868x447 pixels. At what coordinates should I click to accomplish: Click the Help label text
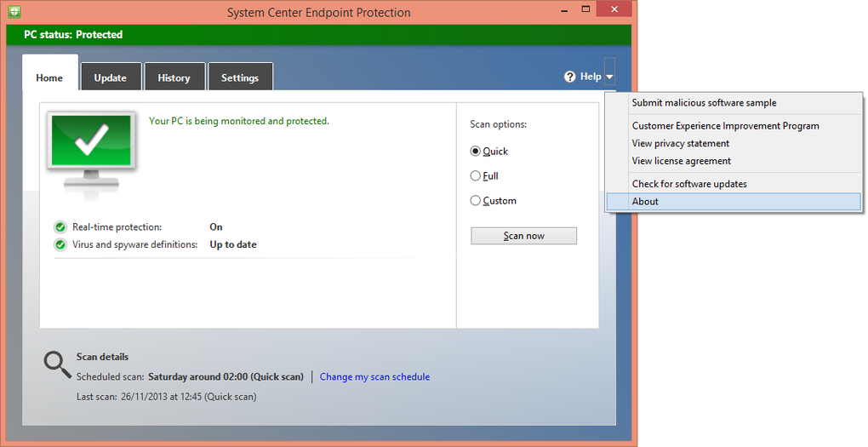(x=591, y=77)
